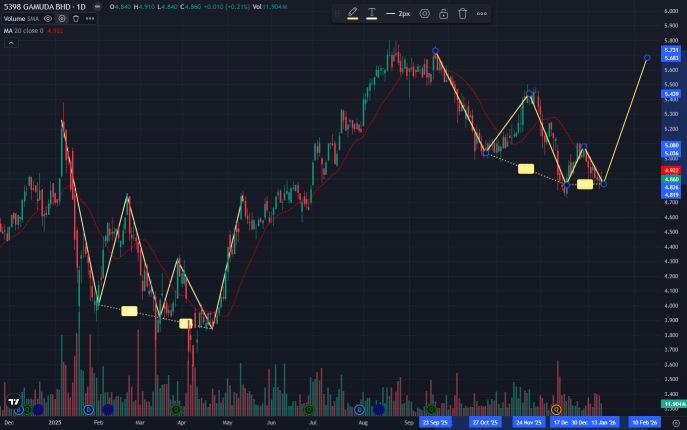This screenshot has width=687, height=430.
Task: Open text color tool in drawing toolbar
Action: tap(372, 14)
